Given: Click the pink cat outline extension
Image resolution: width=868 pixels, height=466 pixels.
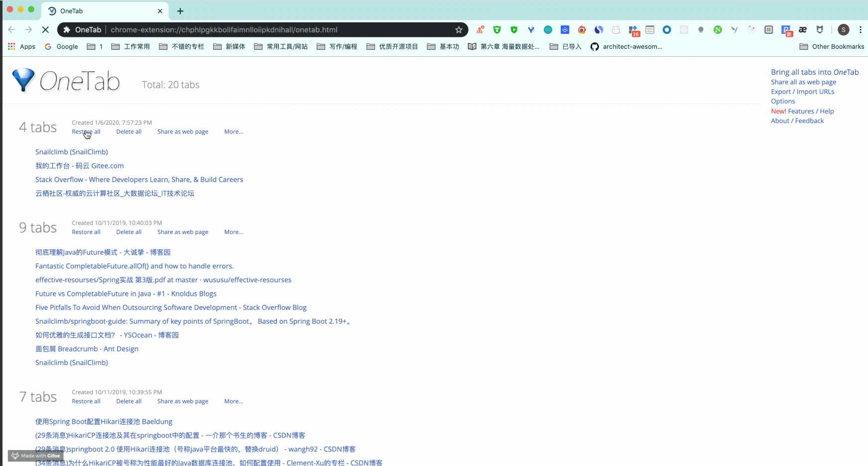Looking at the screenshot, I should click(616, 30).
